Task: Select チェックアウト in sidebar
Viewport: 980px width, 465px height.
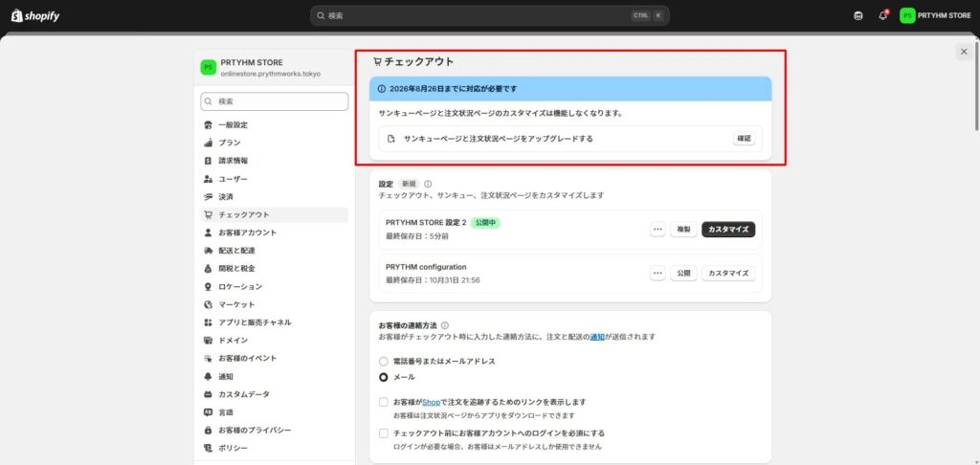Action: [x=275, y=215]
